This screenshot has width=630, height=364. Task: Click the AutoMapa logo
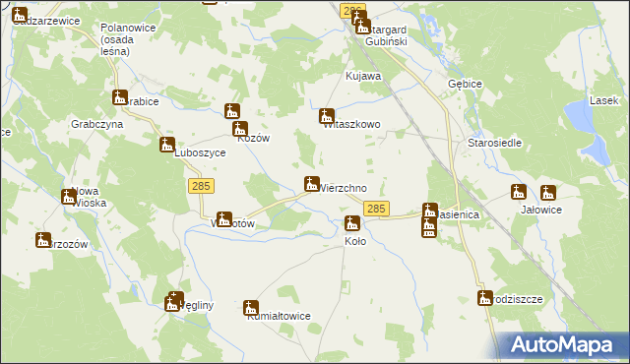(562, 344)
